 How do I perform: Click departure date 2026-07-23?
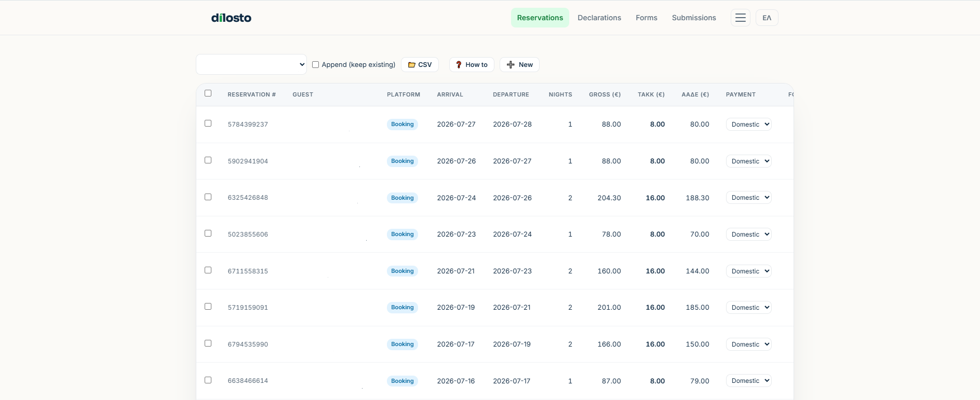(512, 271)
